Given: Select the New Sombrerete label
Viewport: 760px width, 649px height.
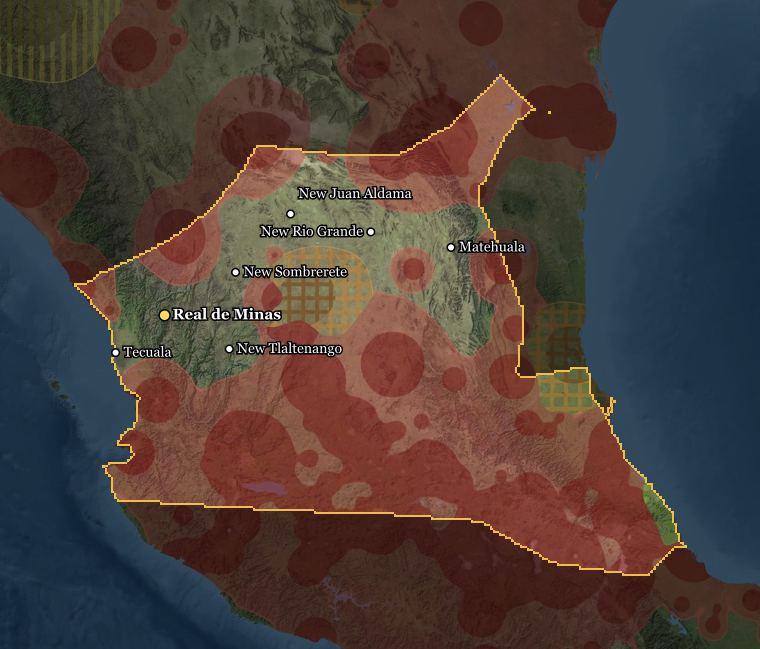Looking at the screenshot, I should (295, 271).
